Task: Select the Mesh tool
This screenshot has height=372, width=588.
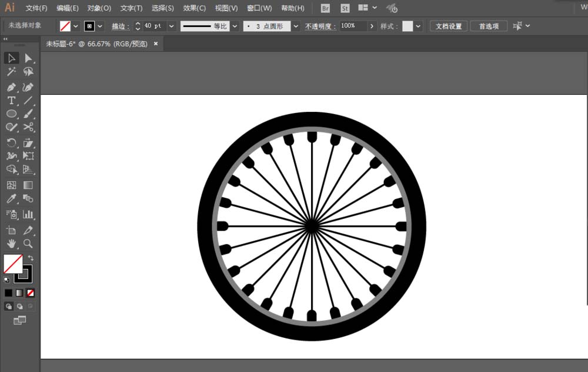Action: point(11,185)
